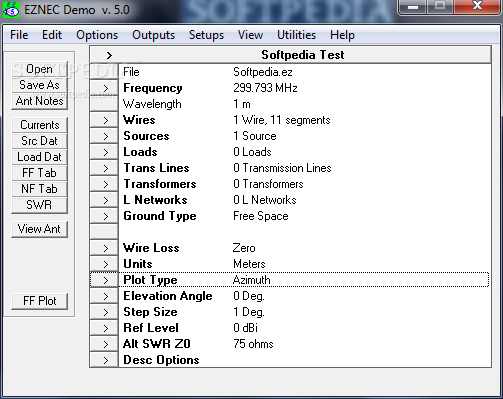Click the View Ant button

[x=39, y=229]
